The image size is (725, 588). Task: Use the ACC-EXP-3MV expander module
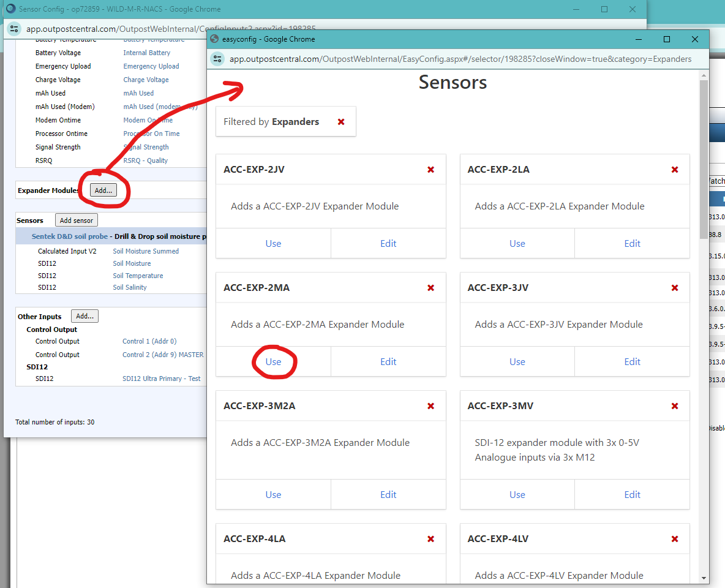(517, 495)
